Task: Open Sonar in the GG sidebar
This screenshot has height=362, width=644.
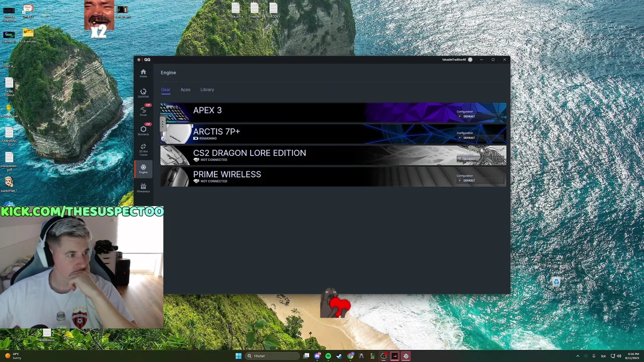Action: coord(143,112)
